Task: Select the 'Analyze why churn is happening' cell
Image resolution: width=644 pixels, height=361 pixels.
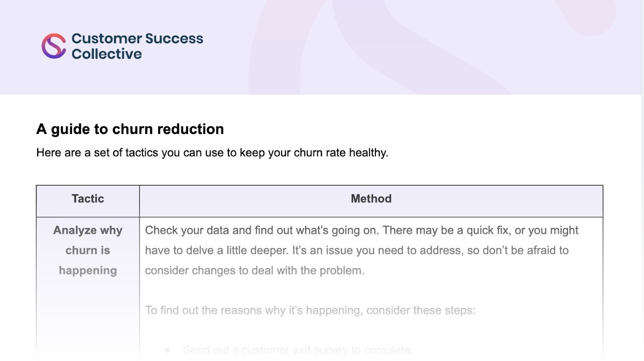Action: (88, 250)
